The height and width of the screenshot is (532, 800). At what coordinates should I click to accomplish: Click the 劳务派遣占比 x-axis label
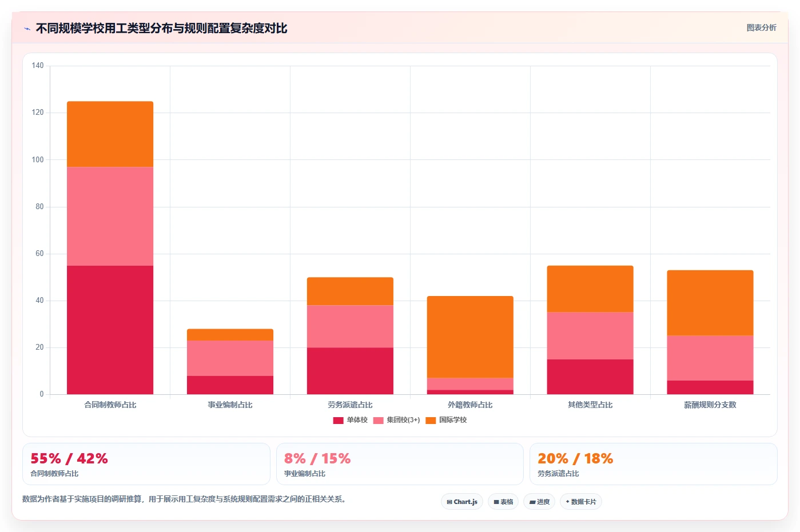tap(350, 405)
